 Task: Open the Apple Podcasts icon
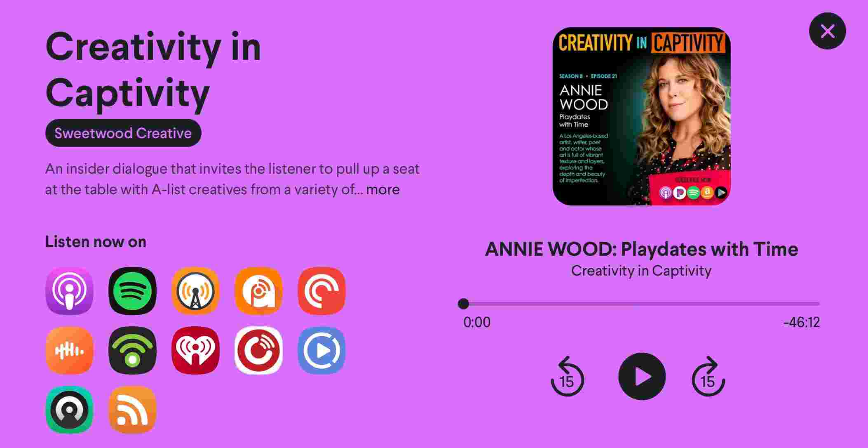tap(69, 291)
